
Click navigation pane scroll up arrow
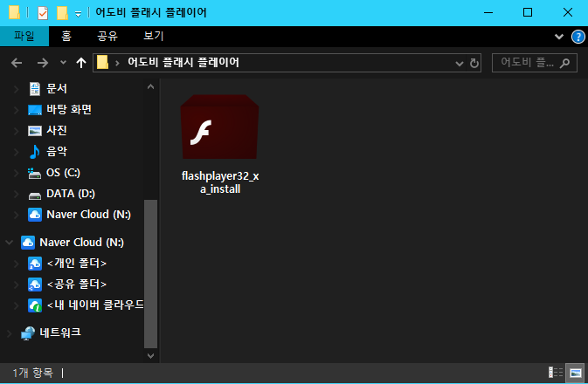click(151, 87)
